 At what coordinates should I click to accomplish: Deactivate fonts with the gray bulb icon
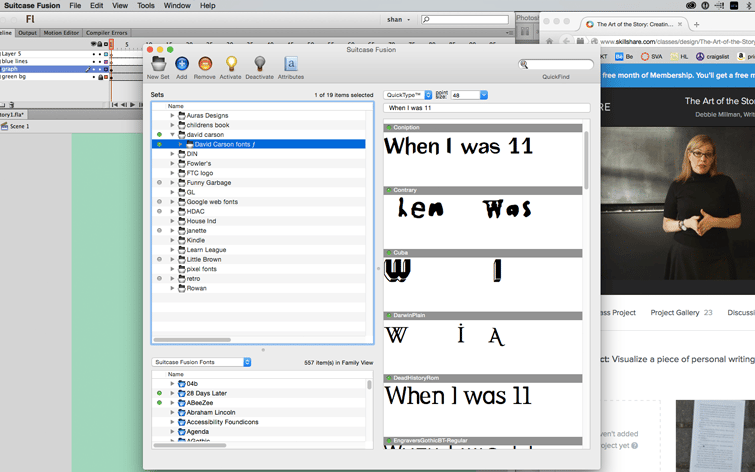(x=260, y=64)
